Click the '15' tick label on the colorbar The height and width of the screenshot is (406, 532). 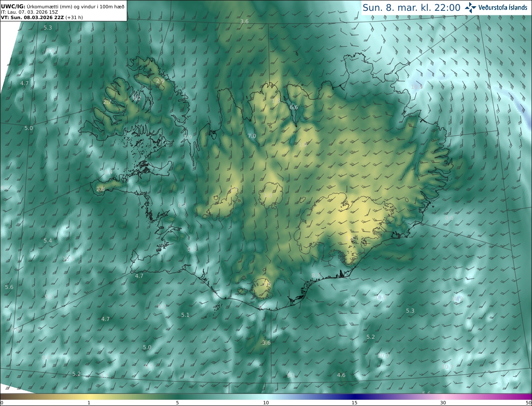[x=355, y=403]
